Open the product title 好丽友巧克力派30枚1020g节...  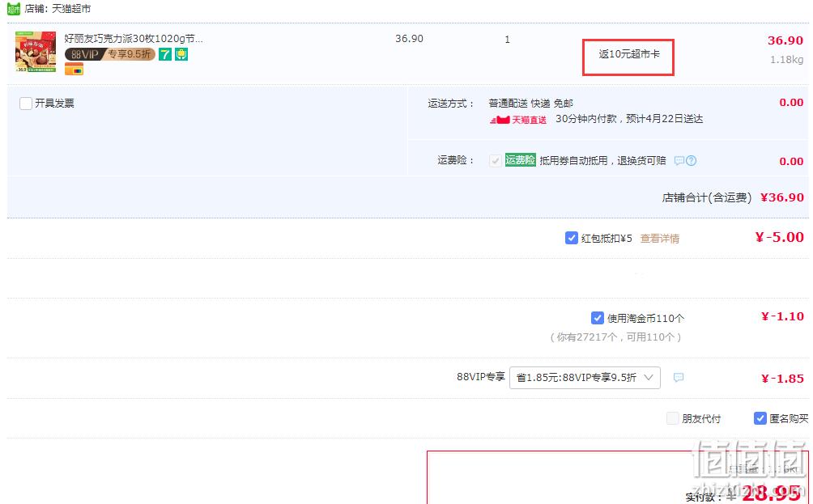point(134,38)
